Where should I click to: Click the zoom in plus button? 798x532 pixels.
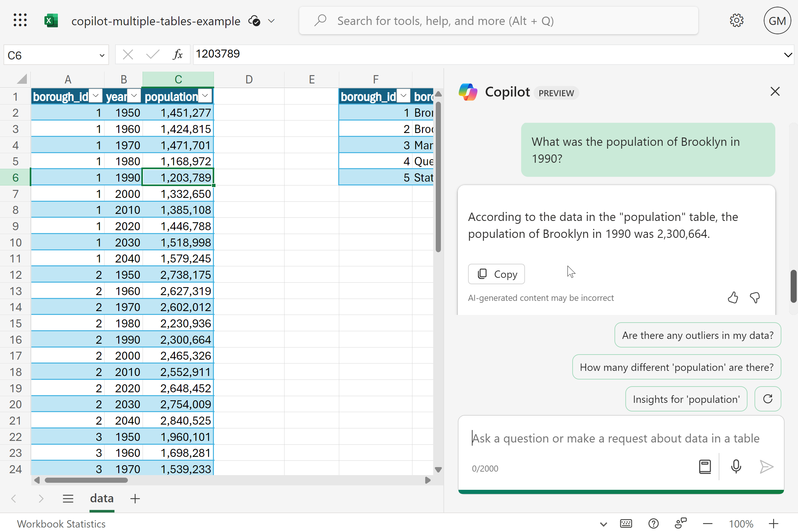click(773, 523)
